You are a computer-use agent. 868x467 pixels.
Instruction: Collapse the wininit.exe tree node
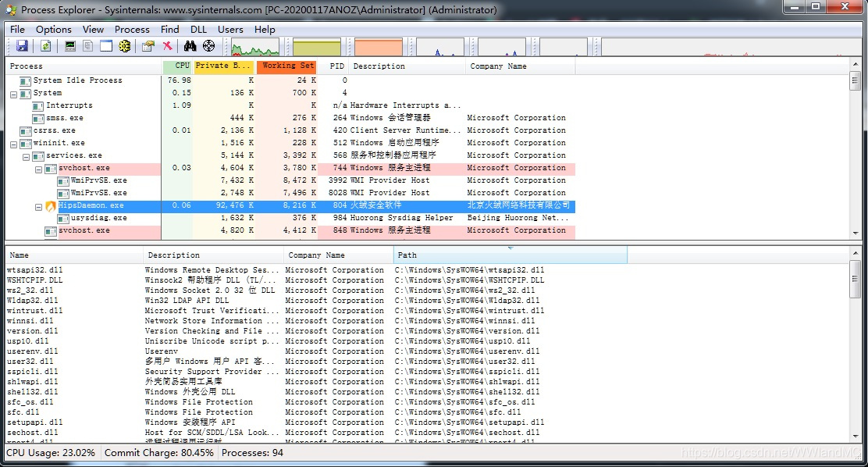point(13,144)
